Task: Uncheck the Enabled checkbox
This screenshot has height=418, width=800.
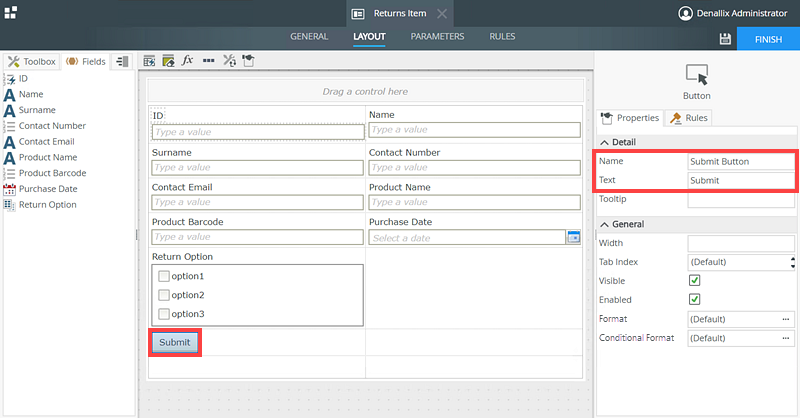Action: click(x=694, y=300)
